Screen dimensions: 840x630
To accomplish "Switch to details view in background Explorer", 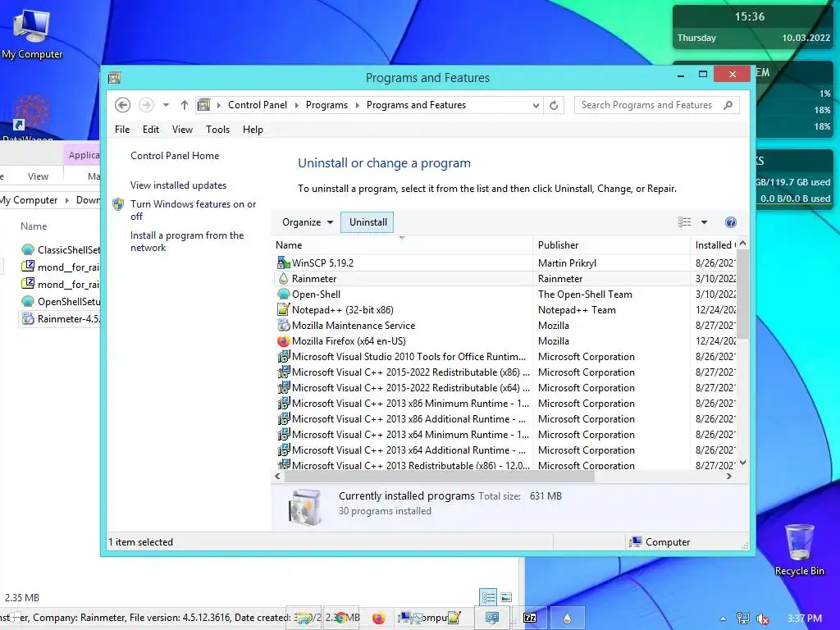I will click(489, 597).
